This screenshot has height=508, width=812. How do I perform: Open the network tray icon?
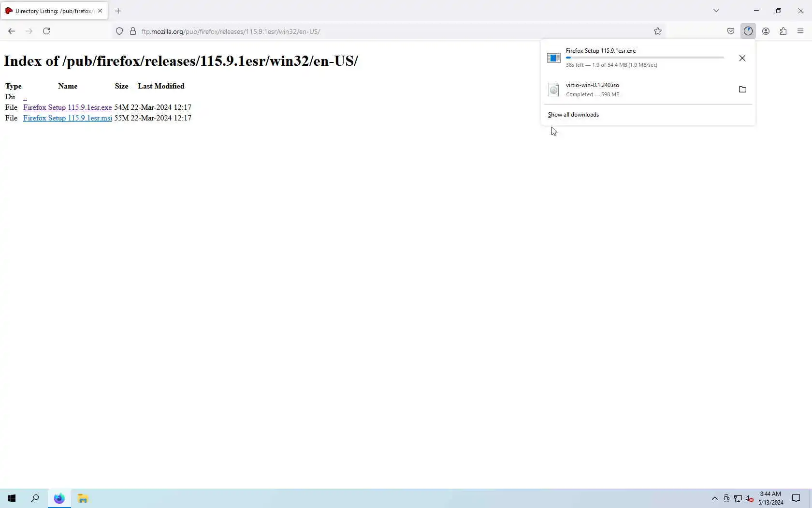[x=738, y=498]
